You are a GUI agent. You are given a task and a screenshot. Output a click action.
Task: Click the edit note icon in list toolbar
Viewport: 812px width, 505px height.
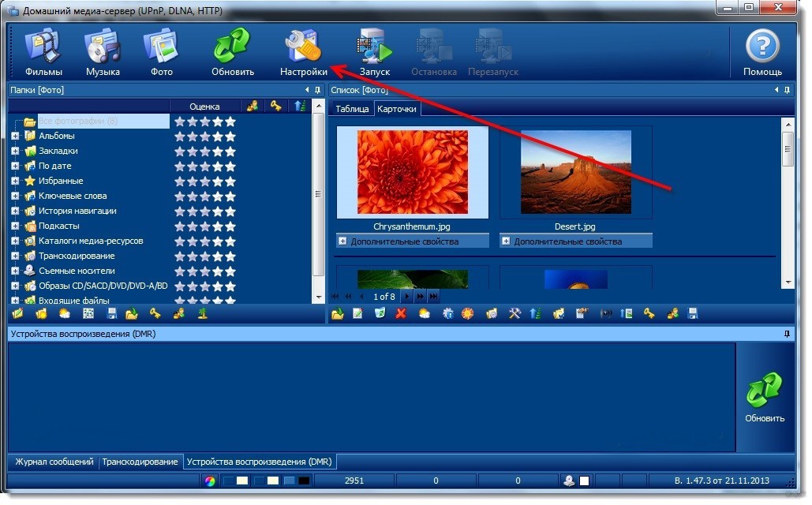point(357,313)
